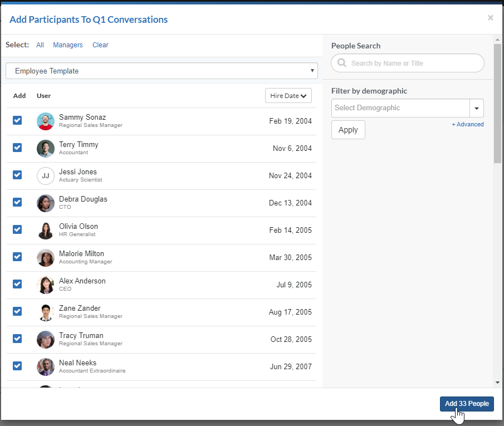Click Zane Zander name
The width and height of the screenshot is (504, 426).
tap(80, 309)
